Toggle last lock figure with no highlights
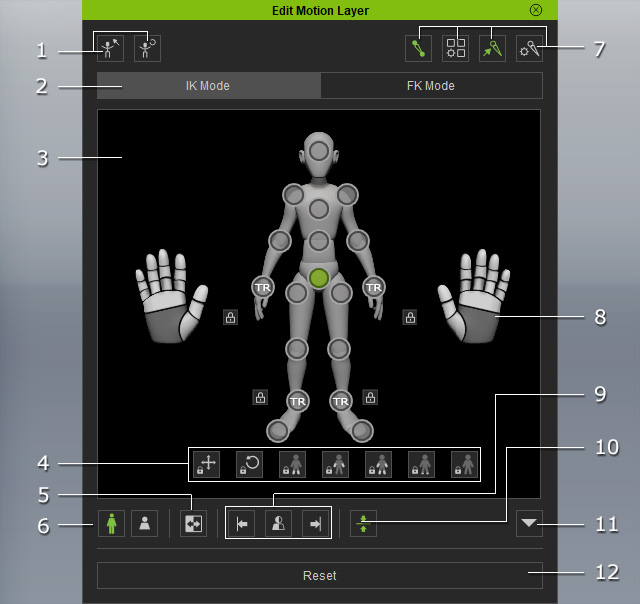The height and width of the screenshot is (604, 640). click(x=464, y=464)
